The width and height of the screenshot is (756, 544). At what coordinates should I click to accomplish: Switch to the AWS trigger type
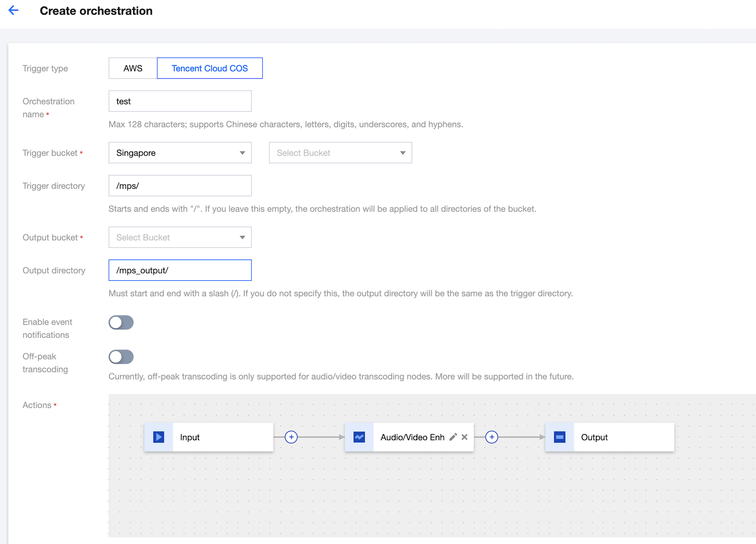point(132,68)
